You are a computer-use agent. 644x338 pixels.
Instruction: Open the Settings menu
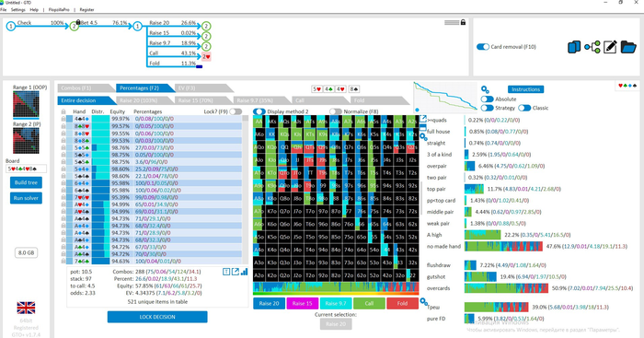17,9
